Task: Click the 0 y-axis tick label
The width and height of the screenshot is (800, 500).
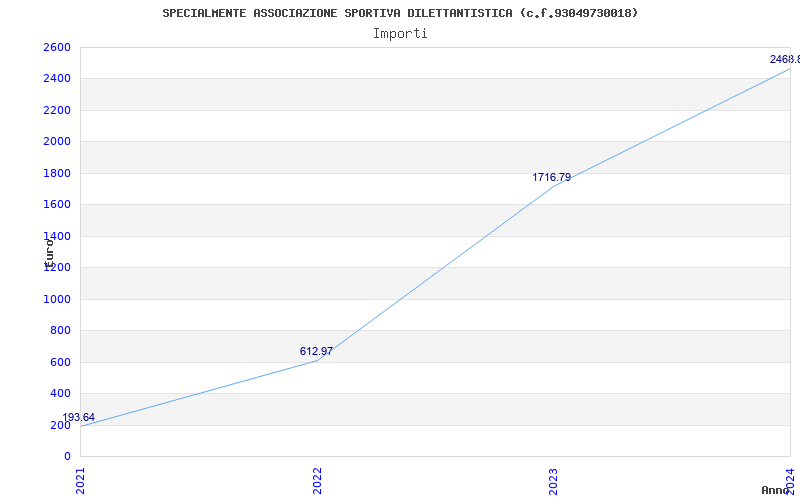Action: pyautogui.click(x=67, y=456)
